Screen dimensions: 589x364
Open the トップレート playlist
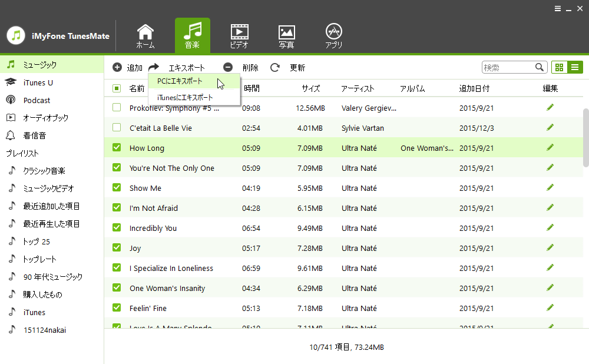pos(52,259)
